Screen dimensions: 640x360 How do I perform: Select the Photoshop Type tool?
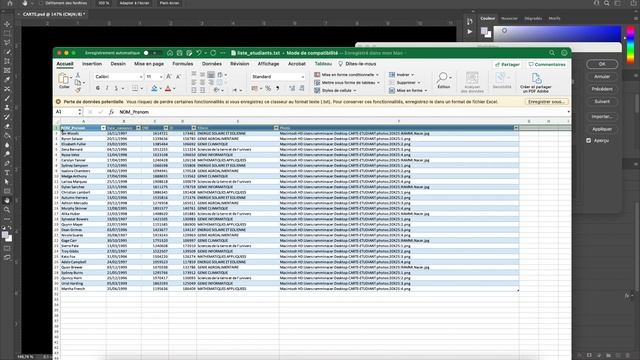(x=7, y=173)
